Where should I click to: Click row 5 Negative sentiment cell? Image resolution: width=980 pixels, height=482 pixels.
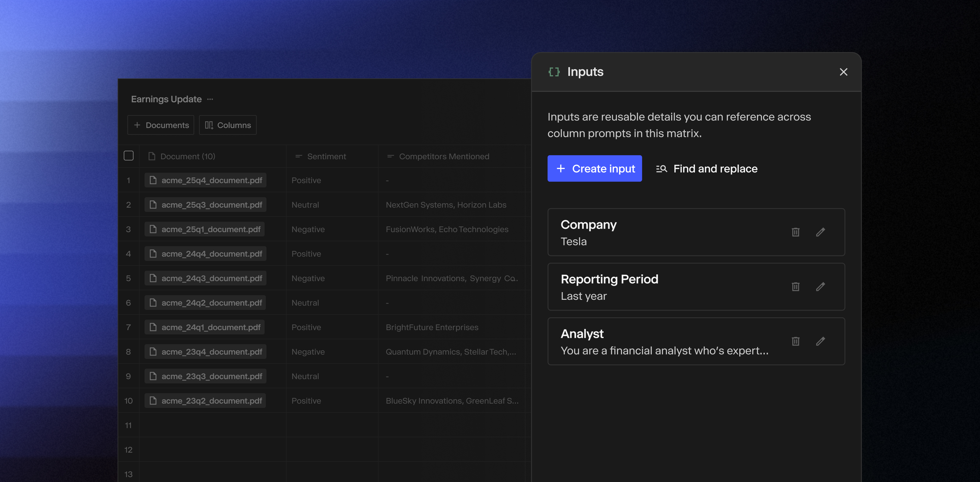pos(308,278)
